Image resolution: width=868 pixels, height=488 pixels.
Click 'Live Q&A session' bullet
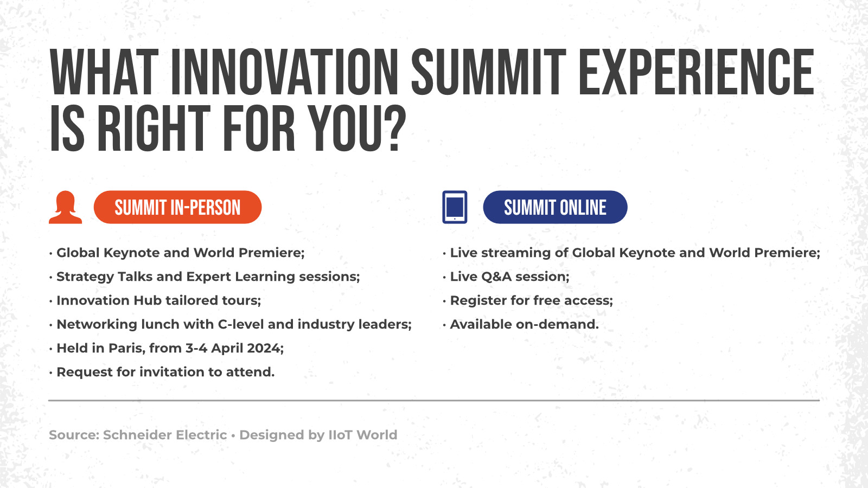point(506,277)
